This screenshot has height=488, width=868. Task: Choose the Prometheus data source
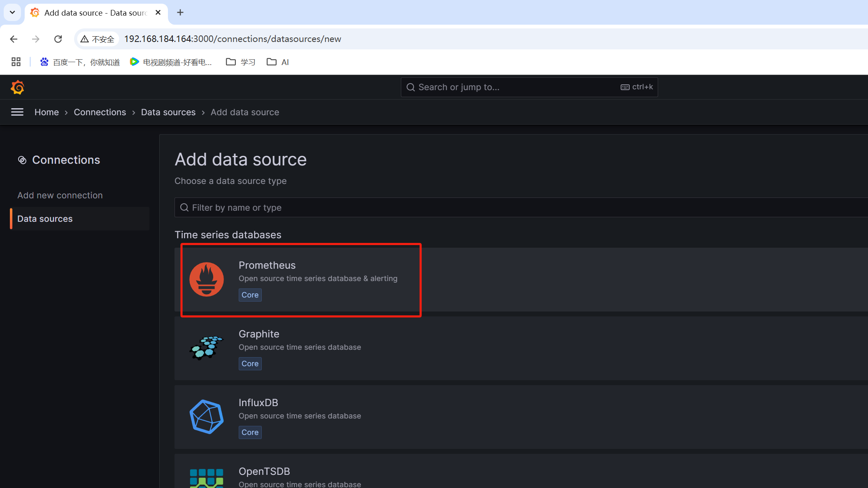(x=521, y=279)
